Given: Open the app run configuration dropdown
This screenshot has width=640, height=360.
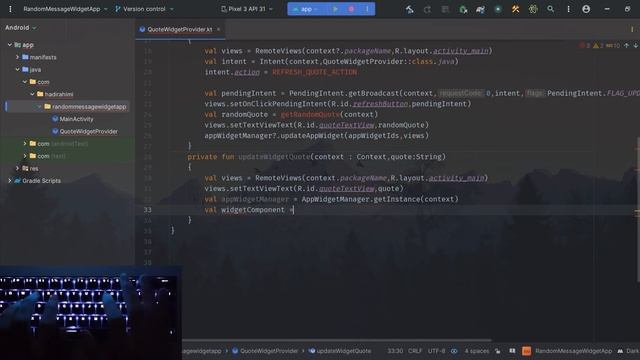Looking at the screenshot, I should 305,9.
